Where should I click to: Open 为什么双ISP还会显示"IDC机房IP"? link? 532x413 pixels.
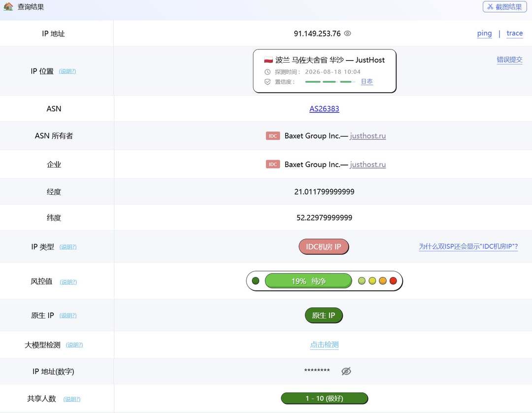pos(468,246)
